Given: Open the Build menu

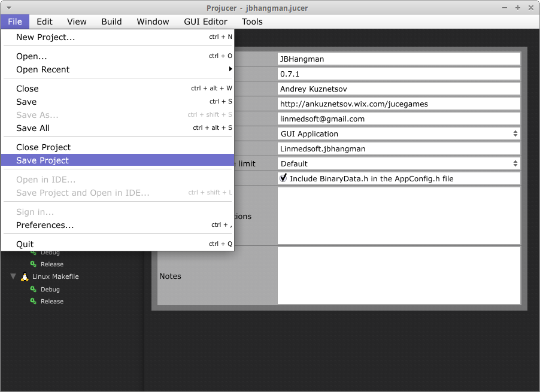Looking at the screenshot, I should click(x=111, y=22).
